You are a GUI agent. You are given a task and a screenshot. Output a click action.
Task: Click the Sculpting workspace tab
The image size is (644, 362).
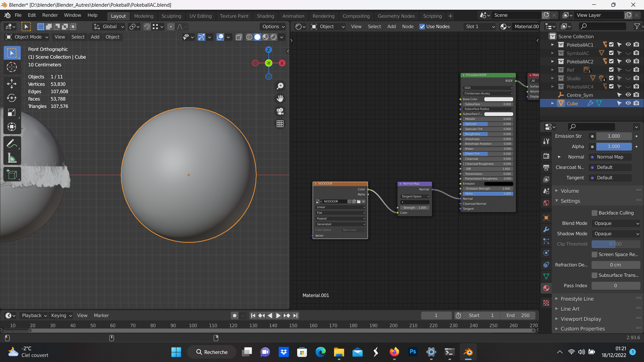click(x=171, y=16)
